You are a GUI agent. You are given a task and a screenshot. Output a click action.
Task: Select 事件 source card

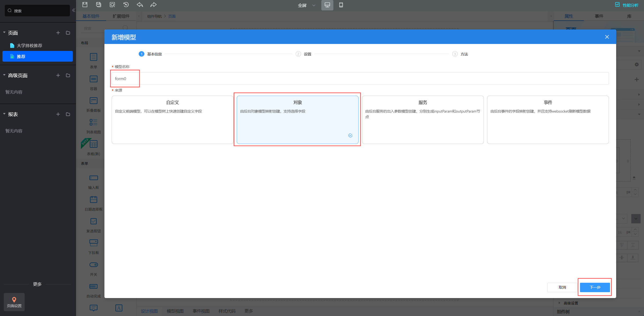pos(548,120)
